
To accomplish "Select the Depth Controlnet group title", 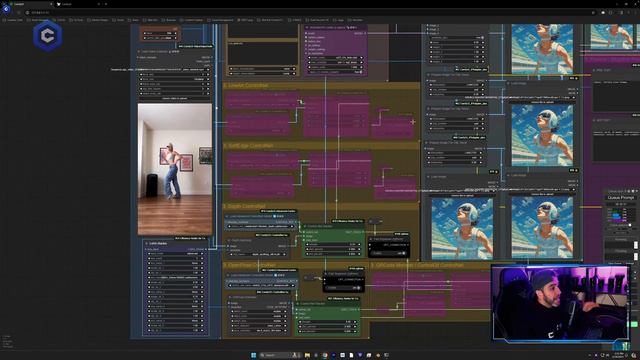I will tap(244, 206).
